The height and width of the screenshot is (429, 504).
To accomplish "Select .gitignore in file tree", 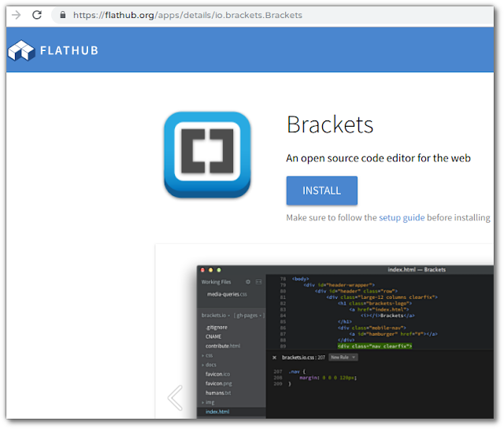I will (217, 327).
